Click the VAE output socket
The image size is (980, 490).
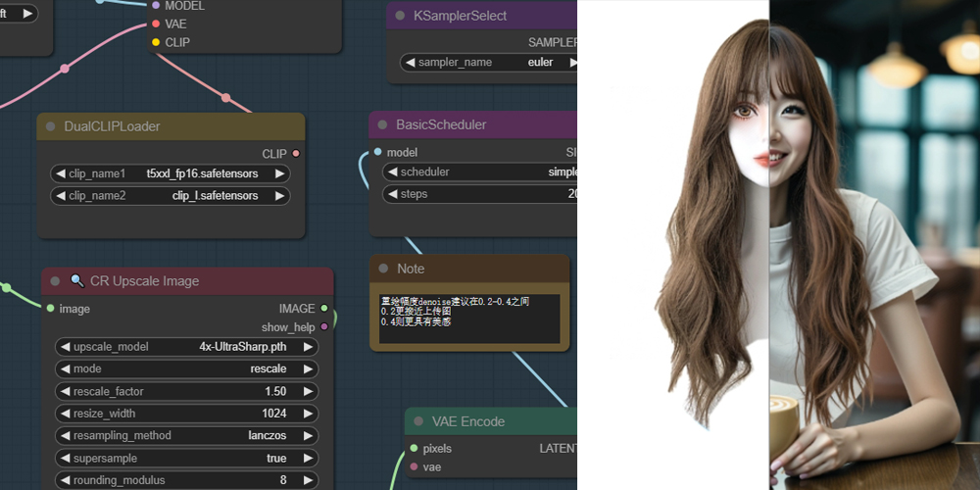pyautogui.click(x=156, y=24)
